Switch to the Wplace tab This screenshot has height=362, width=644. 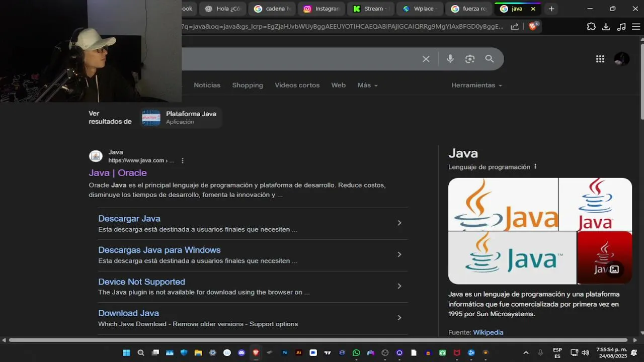(420, 9)
